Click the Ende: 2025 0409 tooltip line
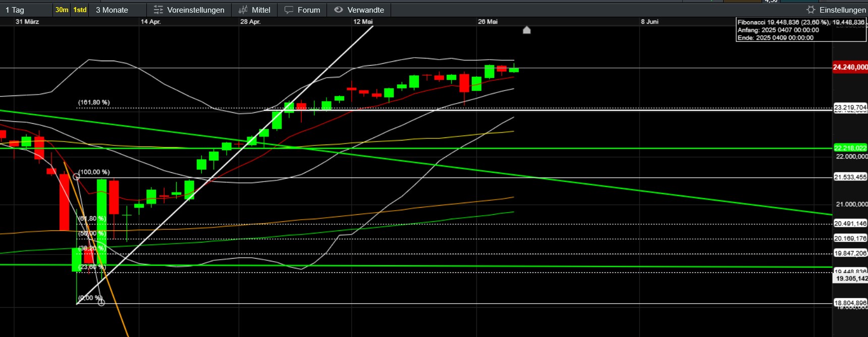The width and height of the screenshot is (868, 337). click(776, 38)
